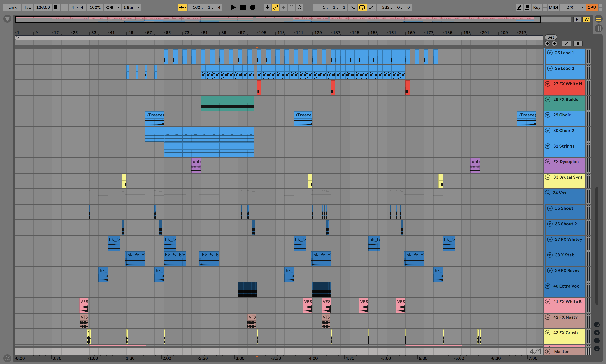Click the phase nudge down icon
Viewport: 606px width, 364px height.
(56, 7)
